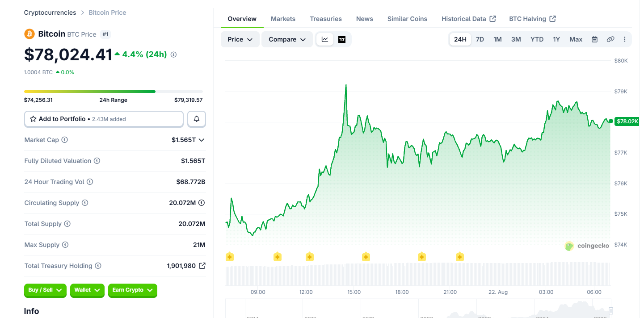Click the $79,319.57 range high value

[x=189, y=100]
